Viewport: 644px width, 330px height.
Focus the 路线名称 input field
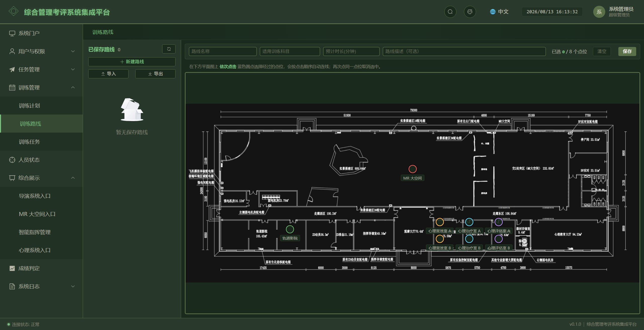click(x=223, y=51)
